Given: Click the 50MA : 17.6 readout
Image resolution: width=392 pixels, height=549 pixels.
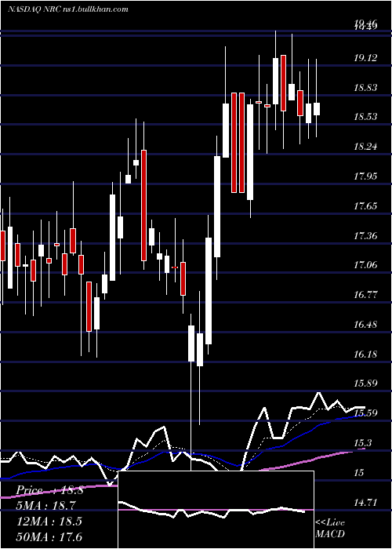Looking at the screenshot, I should pyautogui.click(x=49, y=536).
